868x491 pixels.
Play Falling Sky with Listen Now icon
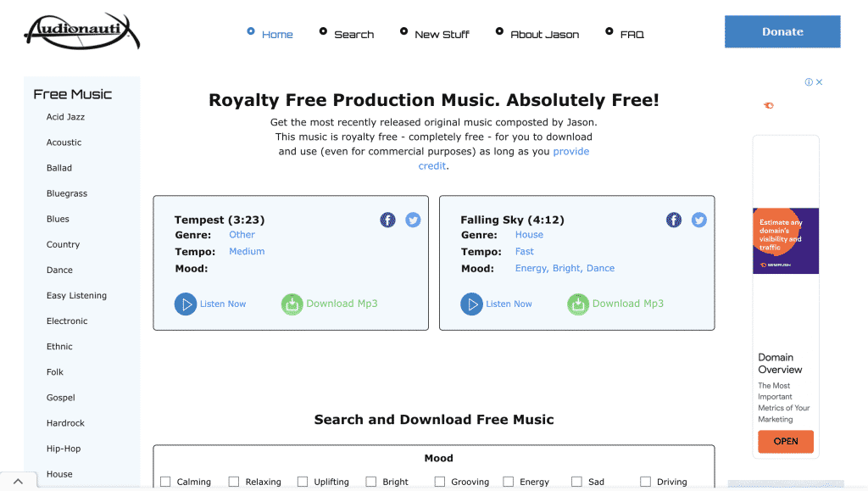pyautogui.click(x=471, y=304)
